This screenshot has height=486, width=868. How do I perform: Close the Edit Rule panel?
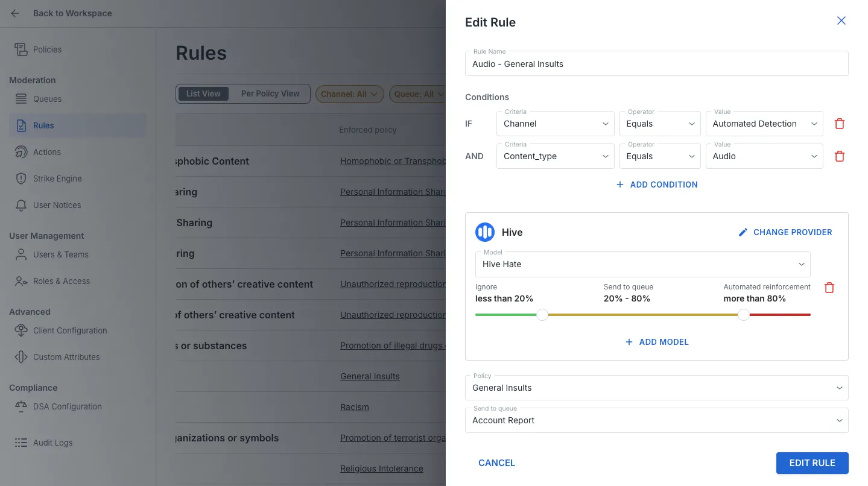(841, 21)
